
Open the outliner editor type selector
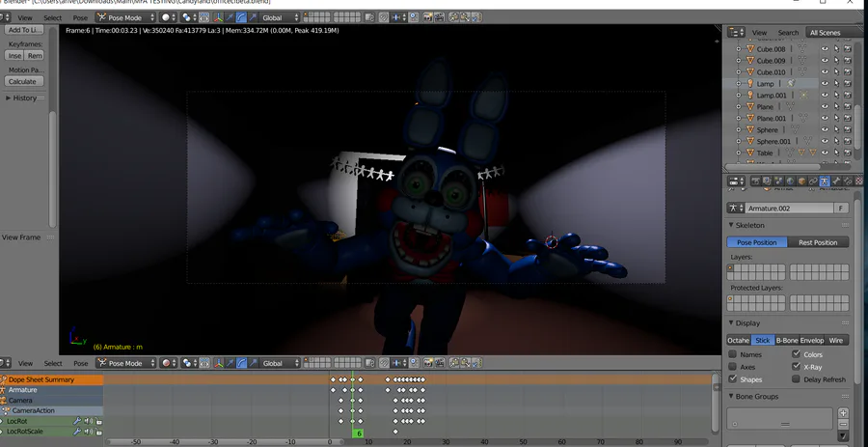(736, 32)
